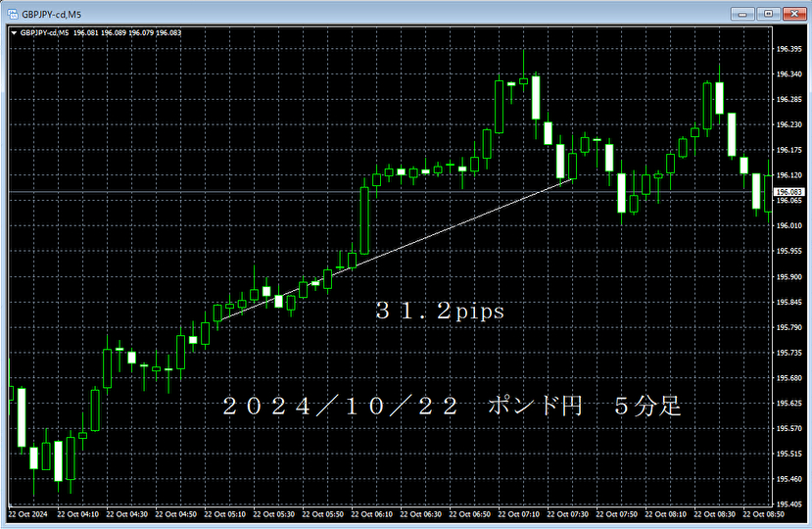Click the '22 Oct 07:10' time axis label
This screenshot has height=529, width=812.
(x=518, y=514)
